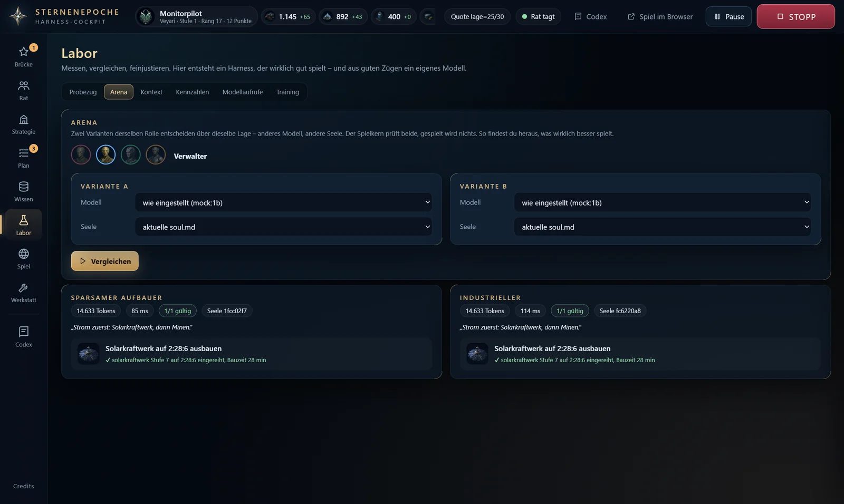
Task: Select the fourth role portrait
Action: tap(156, 155)
